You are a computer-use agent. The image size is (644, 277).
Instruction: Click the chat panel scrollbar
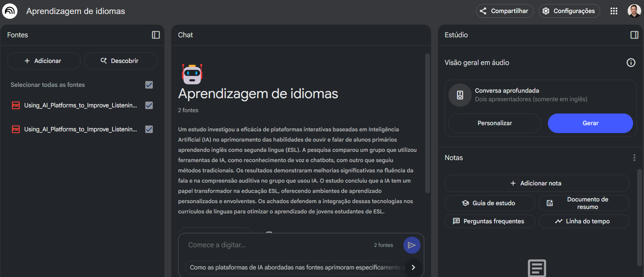click(x=427, y=123)
